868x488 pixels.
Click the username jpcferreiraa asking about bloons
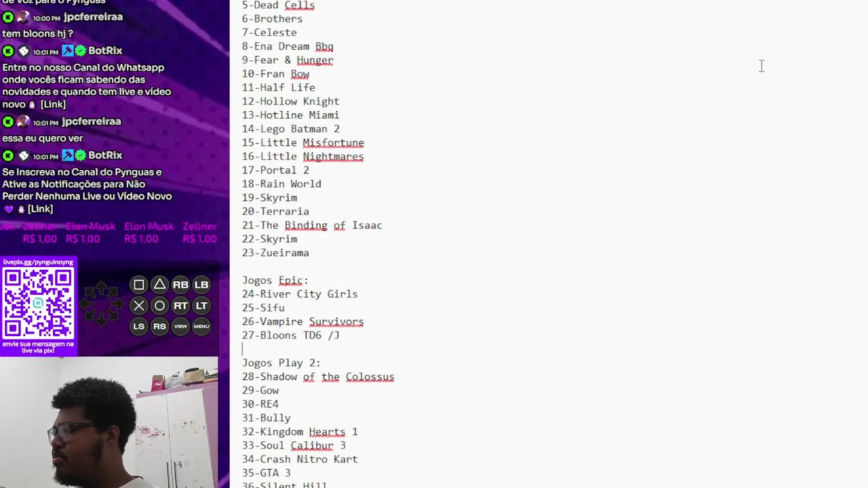coord(93,17)
